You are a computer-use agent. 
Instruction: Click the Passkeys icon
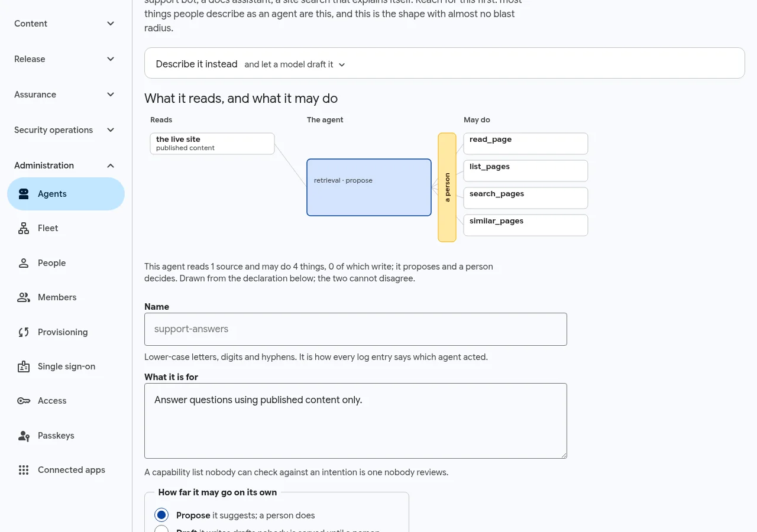coord(24,436)
